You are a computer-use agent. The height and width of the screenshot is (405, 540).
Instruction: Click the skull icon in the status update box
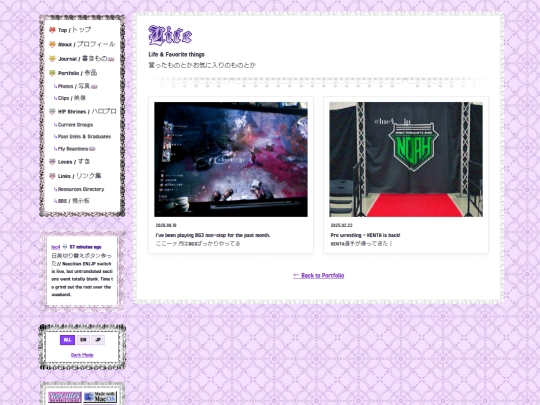pyautogui.click(x=65, y=247)
